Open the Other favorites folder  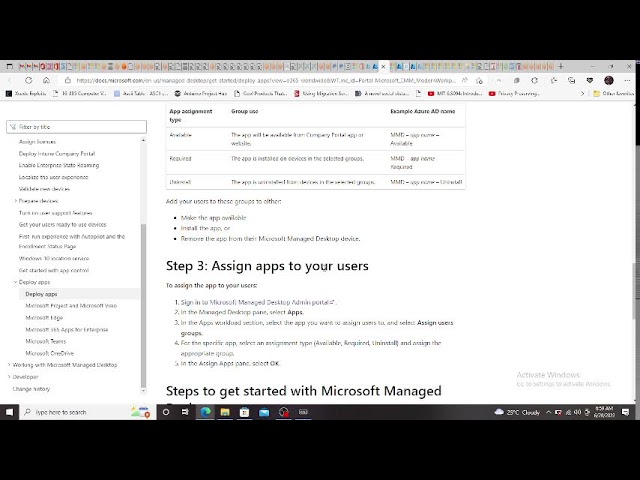pos(613,93)
